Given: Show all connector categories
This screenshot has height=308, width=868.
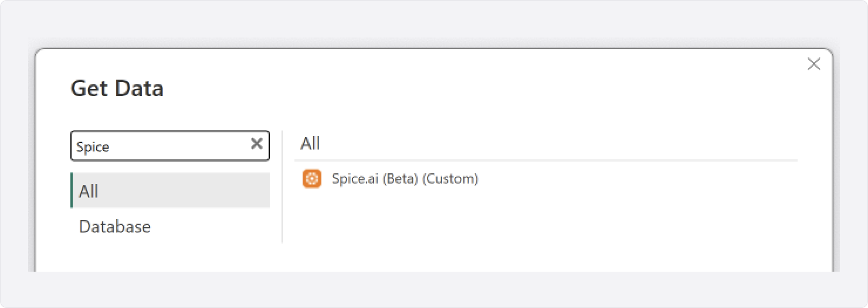Looking at the screenshot, I should coord(170,190).
